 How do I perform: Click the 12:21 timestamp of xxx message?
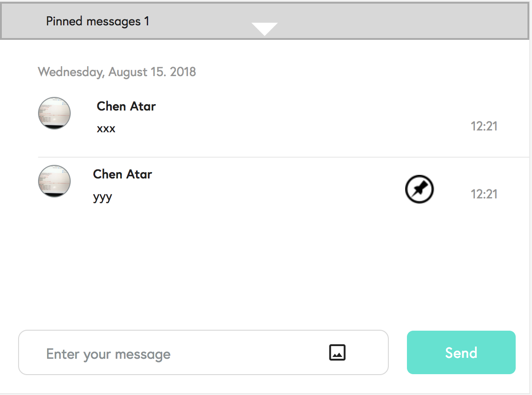click(x=484, y=126)
